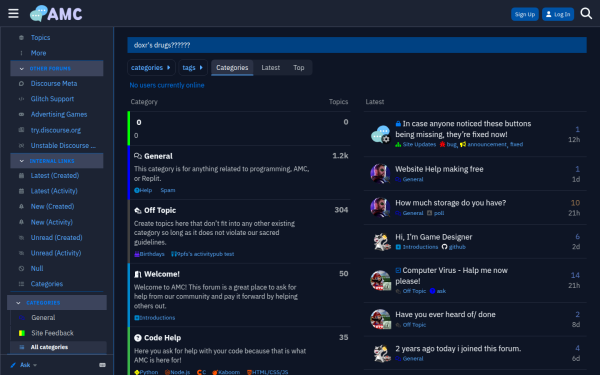Click the Sign Up button

pos(525,14)
